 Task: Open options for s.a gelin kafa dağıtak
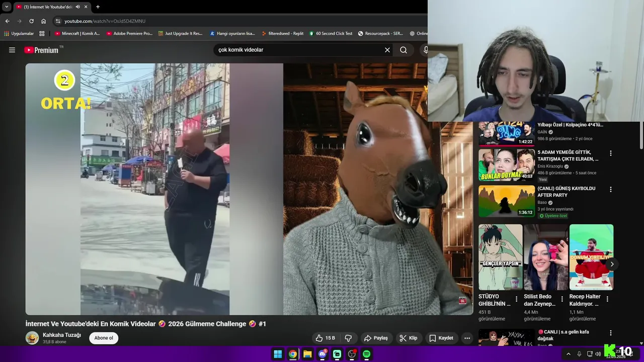coord(611,333)
